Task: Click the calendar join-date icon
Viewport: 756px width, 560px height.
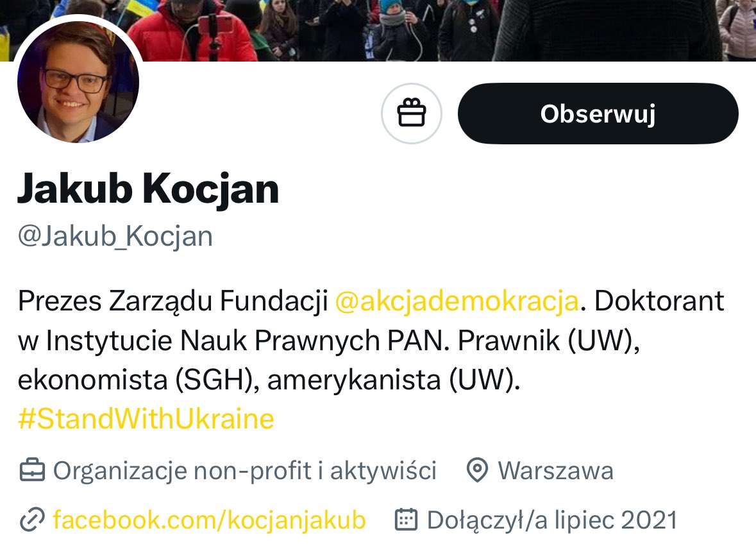Action: tap(406, 520)
